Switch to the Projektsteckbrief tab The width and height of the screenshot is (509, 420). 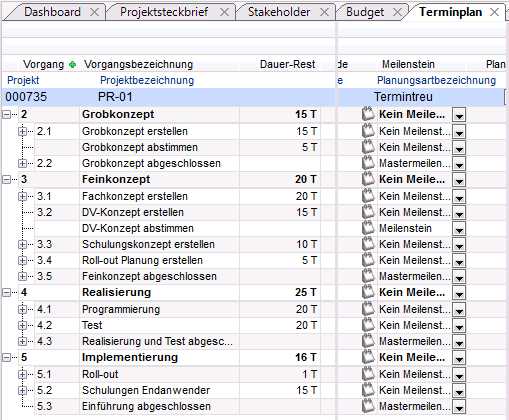[164, 12]
